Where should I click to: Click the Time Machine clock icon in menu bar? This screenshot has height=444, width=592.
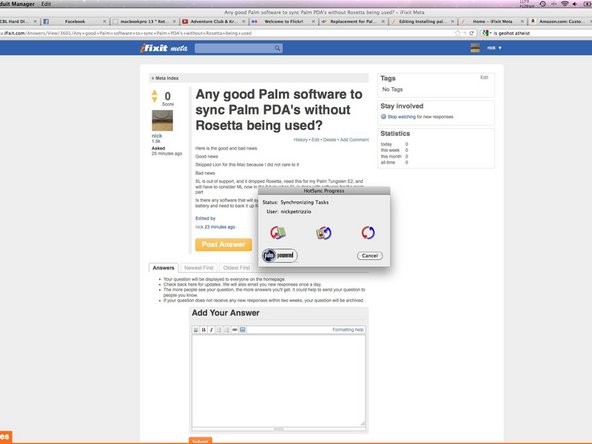[x=543, y=4]
